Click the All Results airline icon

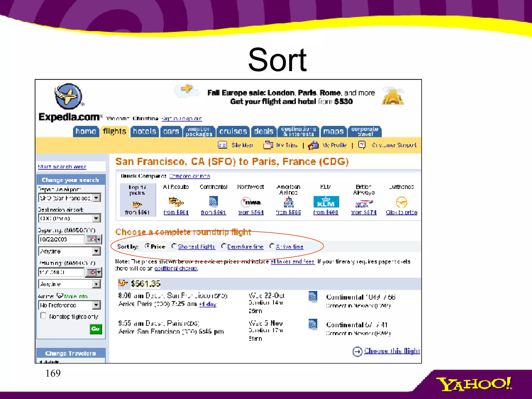pos(176,202)
